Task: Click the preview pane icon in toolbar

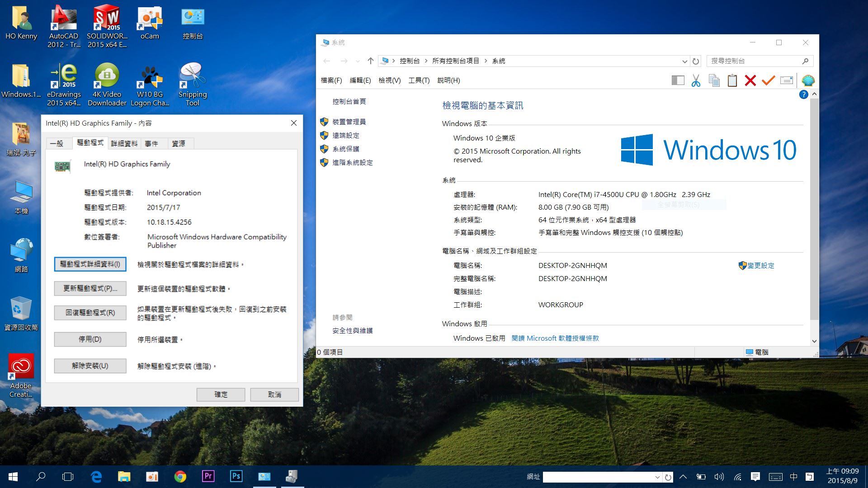Action: click(x=678, y=81)
